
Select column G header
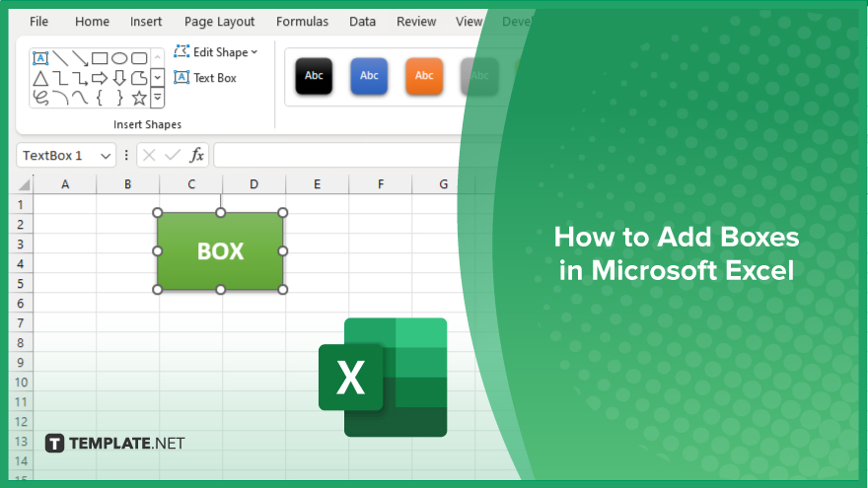pos(444,184)
